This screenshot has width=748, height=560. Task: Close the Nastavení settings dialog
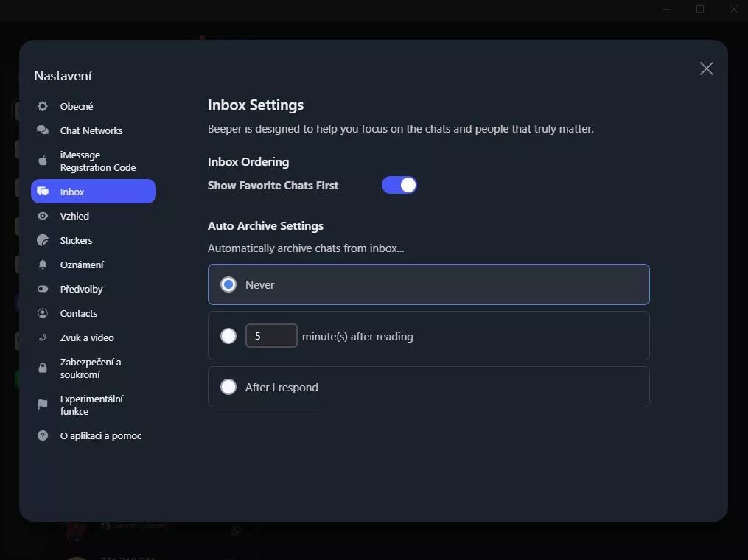[x=707, y=69]
